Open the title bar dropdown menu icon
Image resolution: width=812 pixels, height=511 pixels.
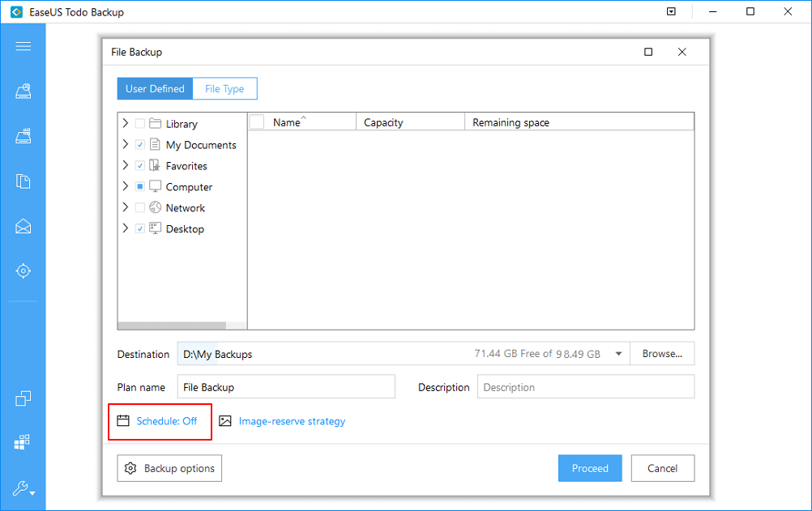671,11
